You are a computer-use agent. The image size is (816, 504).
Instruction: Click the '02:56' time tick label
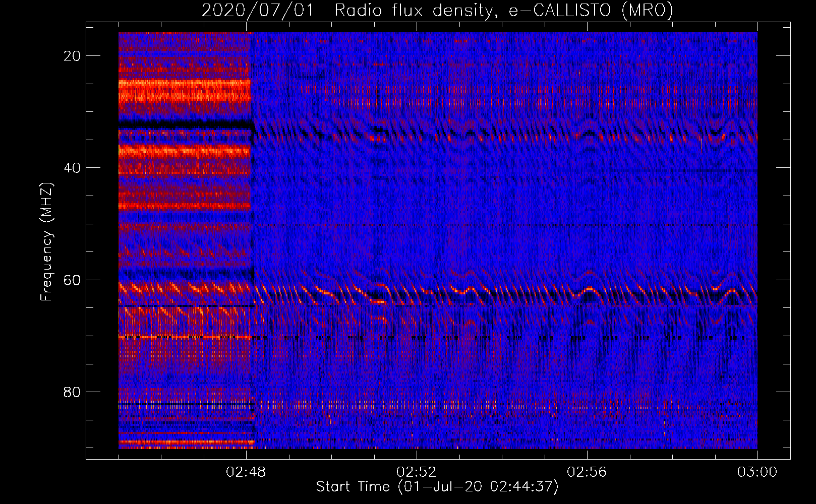[587, 472]
